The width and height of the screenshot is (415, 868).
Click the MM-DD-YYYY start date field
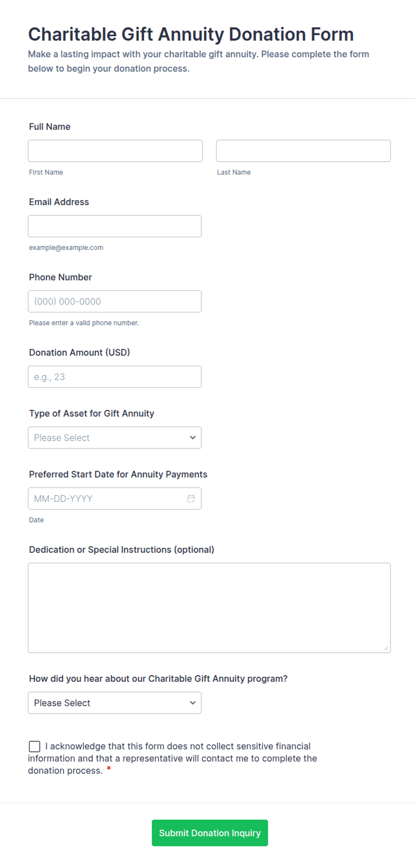[115, 498]
